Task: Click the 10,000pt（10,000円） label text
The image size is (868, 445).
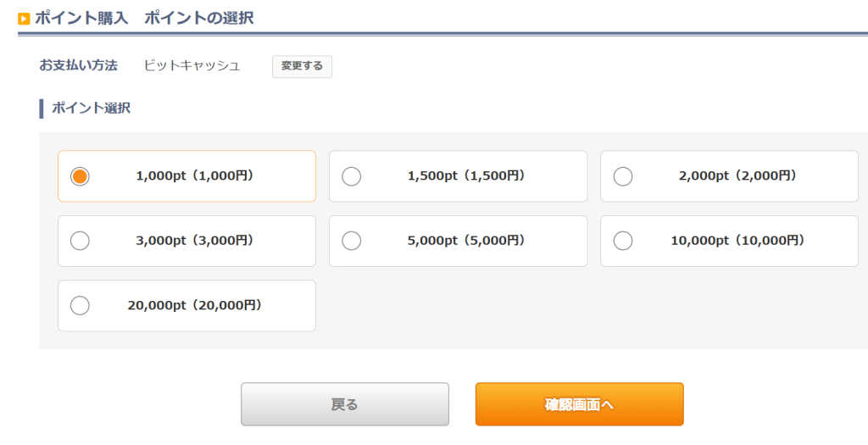Action: (737, 241)
